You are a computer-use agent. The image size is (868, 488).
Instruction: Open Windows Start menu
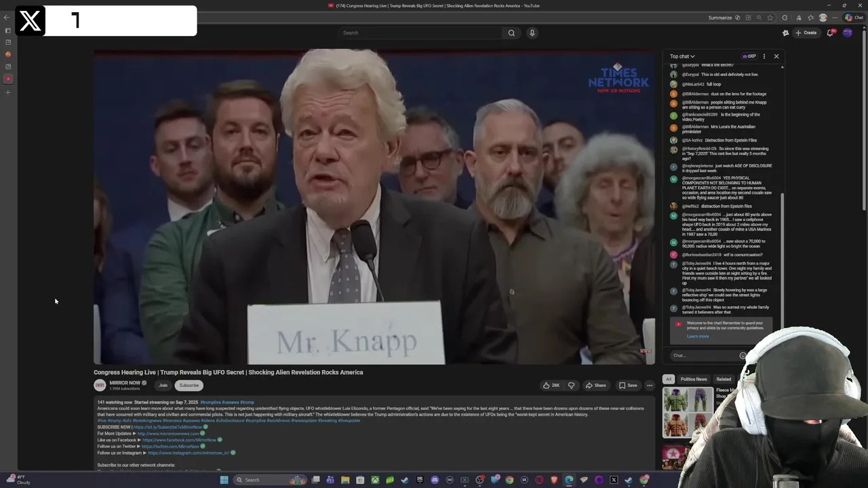(224, 480)
